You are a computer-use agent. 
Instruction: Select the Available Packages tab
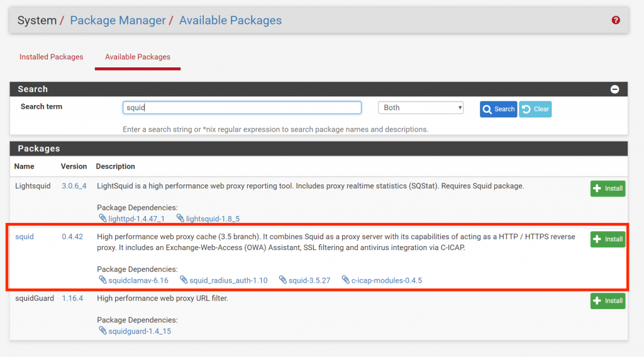click(138, 57)
